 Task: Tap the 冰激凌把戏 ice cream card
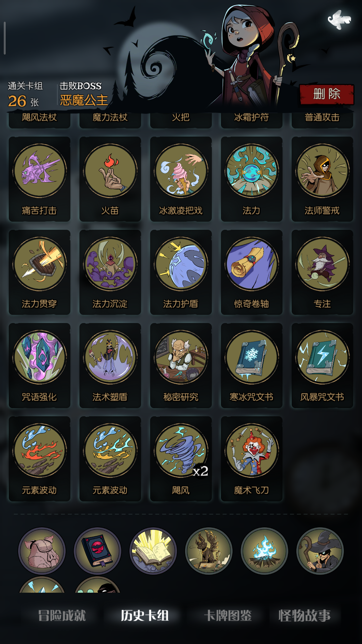[181, 179]
